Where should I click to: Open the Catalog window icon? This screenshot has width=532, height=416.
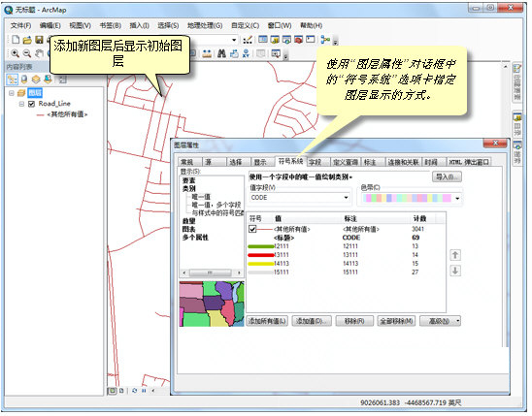[x=275, y=40]
